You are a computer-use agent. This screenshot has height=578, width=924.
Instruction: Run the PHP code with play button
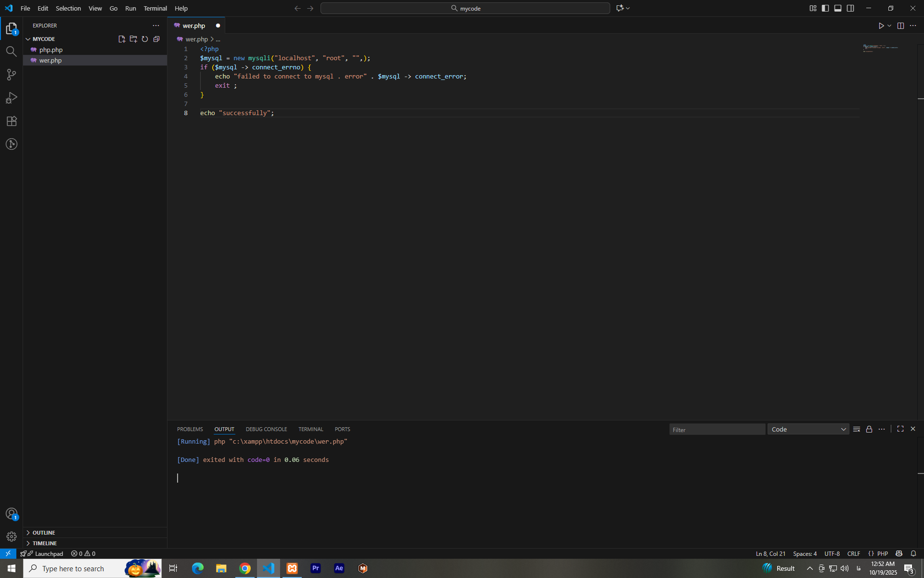coord(881,26)
